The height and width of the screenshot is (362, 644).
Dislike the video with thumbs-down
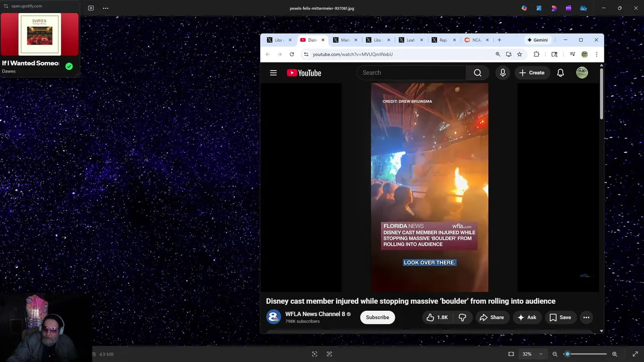[462, 317]
